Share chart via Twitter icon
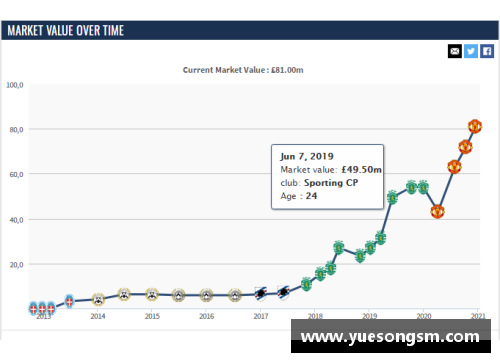 471,51
